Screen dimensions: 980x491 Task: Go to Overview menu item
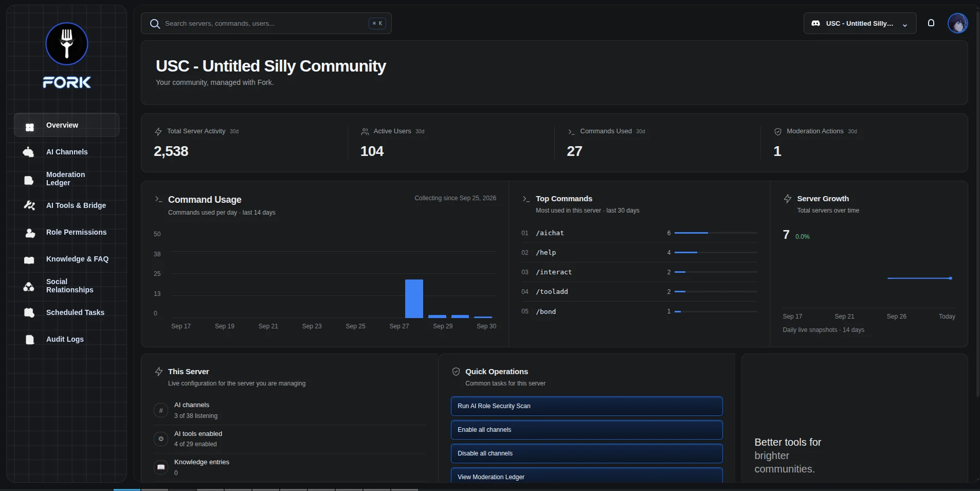[66, 125]
